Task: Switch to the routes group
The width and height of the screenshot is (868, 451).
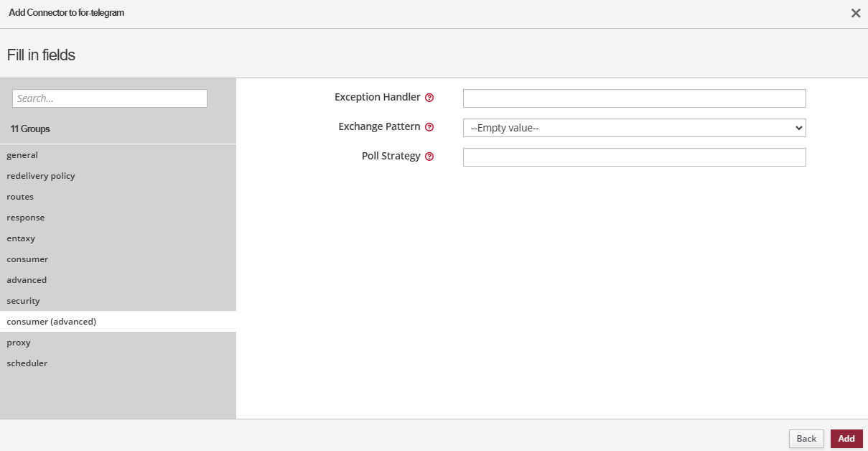Action: coord(20,197)
